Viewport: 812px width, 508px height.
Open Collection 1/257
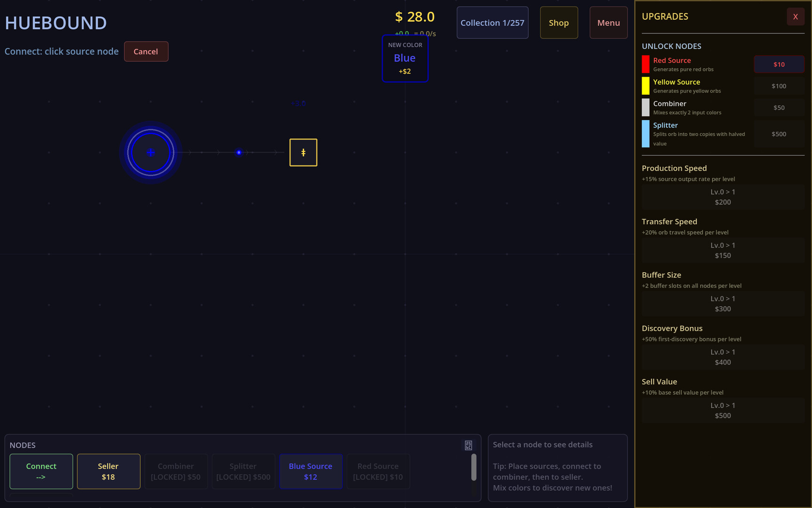(x=492, y=22)
